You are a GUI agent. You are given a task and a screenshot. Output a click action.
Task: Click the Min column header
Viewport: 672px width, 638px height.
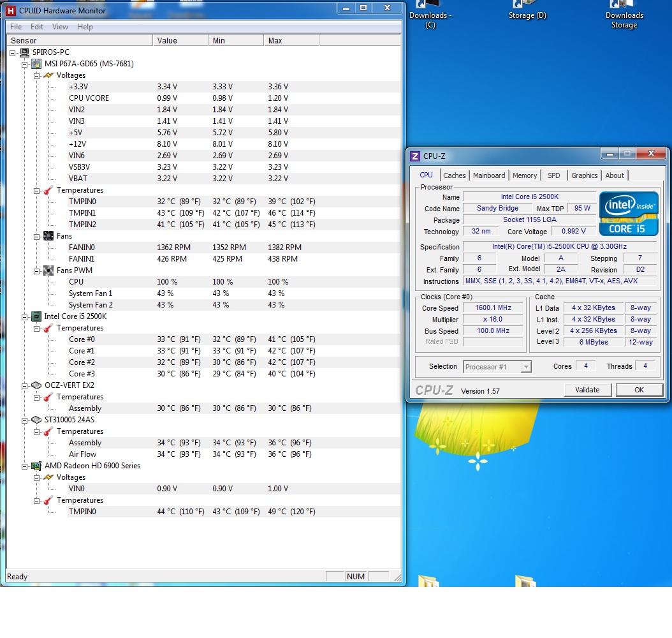(x=236, y=40)
